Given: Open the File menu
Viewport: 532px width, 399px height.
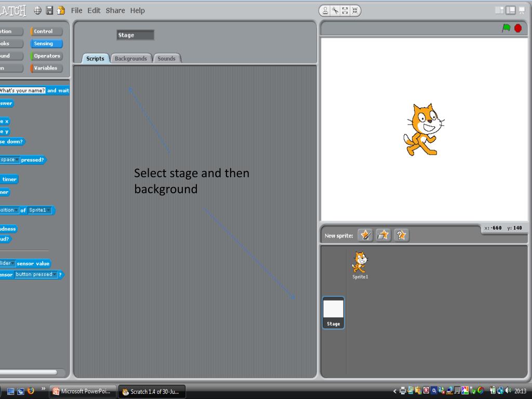Looking at the screenshot, I should (76, 10).
